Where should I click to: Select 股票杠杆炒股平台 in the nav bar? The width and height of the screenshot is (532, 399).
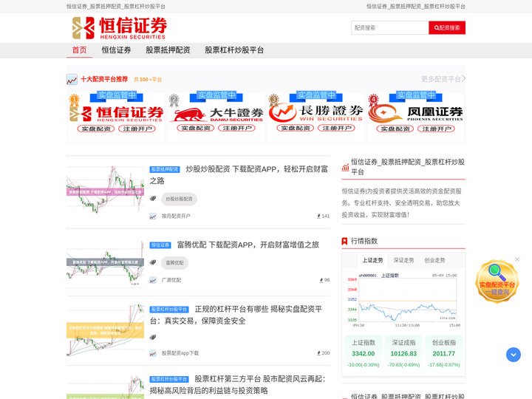(234, 50)
